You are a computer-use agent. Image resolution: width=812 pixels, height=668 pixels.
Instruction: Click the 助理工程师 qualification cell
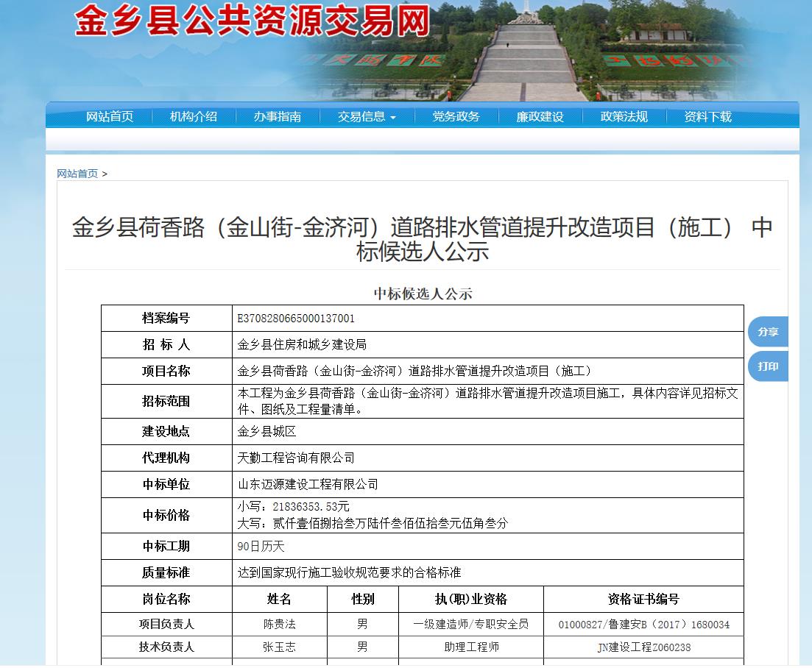click(471, 647)
